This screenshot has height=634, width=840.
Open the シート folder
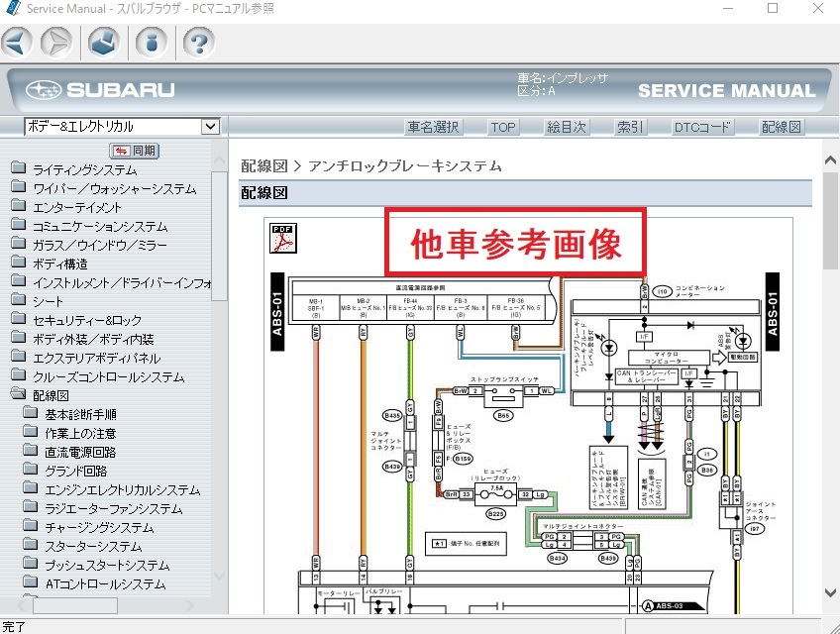[x=48, y=301]
